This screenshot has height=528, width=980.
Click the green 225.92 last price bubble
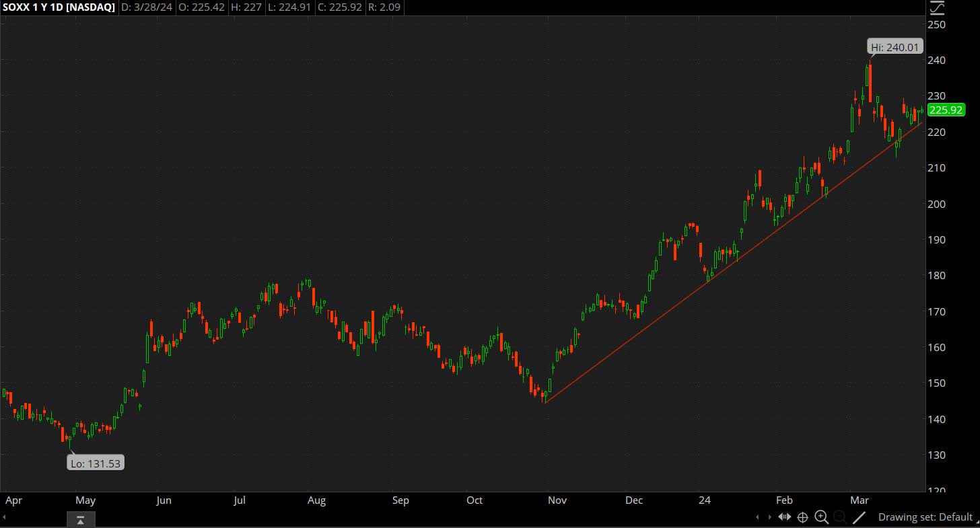(946, 110)
